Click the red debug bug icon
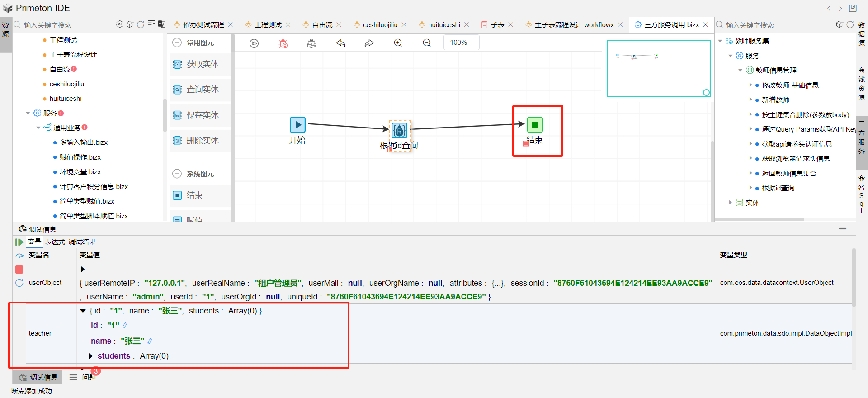The width and height of the screenshot is (868, 398). pos(283,43)
